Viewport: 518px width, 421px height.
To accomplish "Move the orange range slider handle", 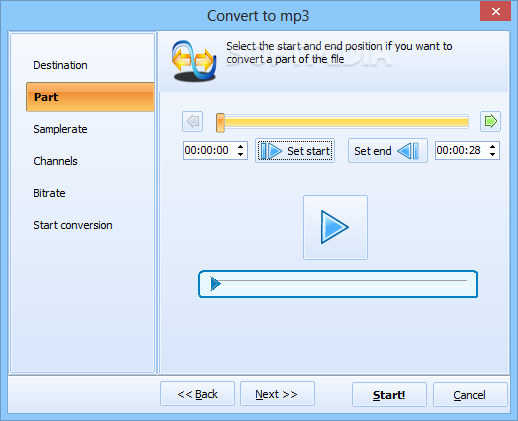I will click(220, 123).
